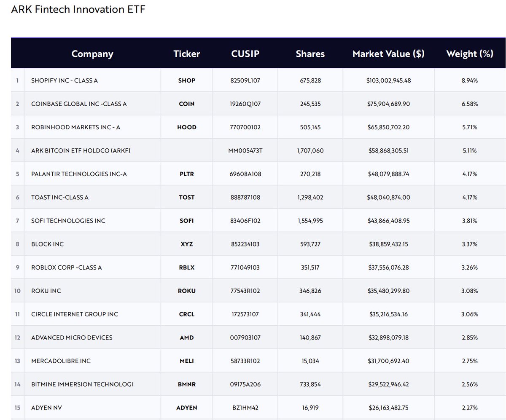Click the BMNR ticker cell

[187, 384]
